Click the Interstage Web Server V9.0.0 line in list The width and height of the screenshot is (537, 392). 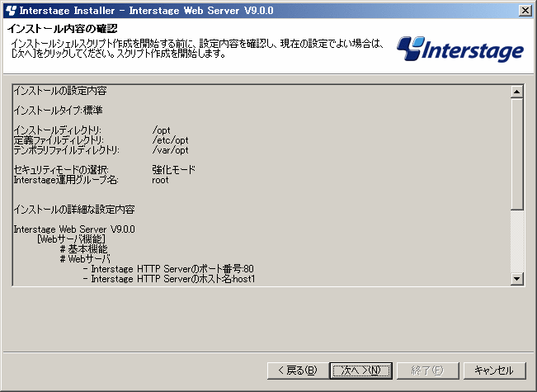[x=74, y=229]
